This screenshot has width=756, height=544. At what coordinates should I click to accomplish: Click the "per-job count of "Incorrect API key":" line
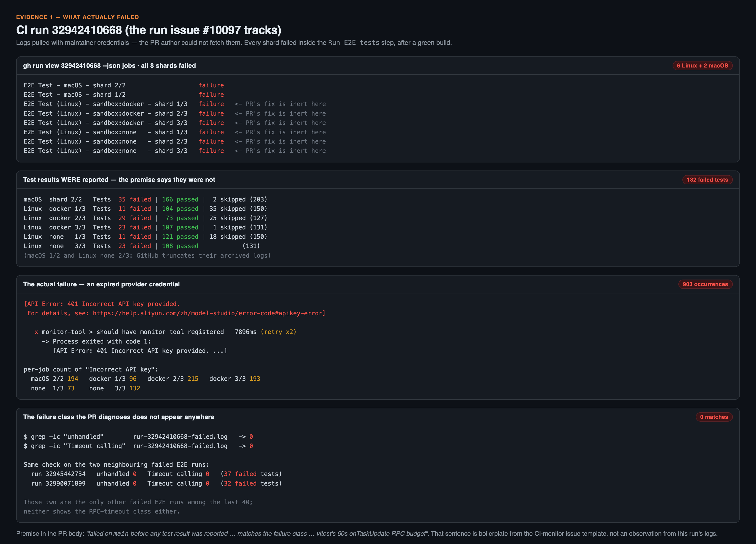[91, 369]
